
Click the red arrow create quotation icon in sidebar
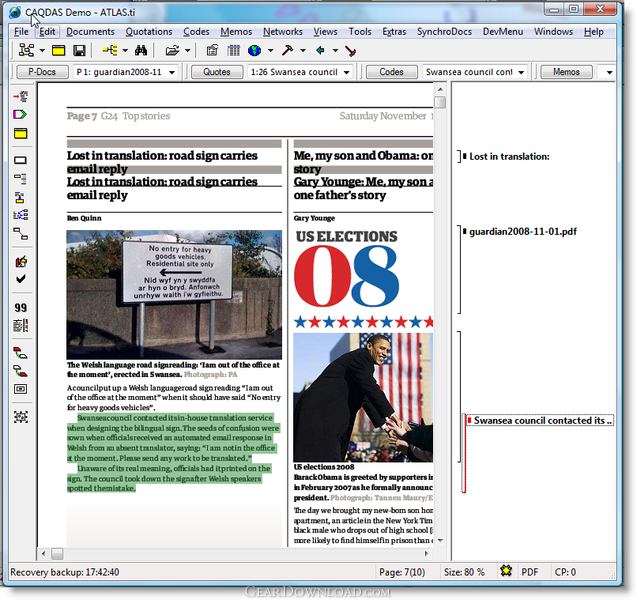point(21,96)
